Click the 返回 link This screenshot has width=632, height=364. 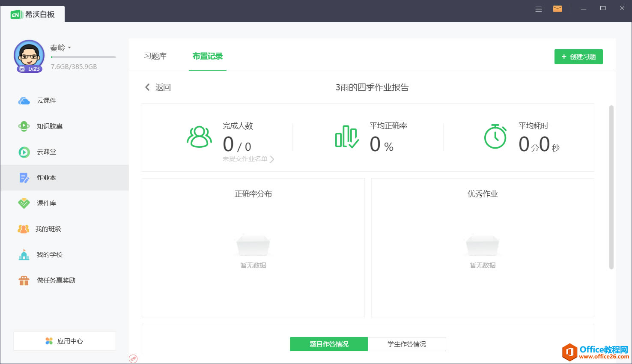(x=163, y=87)
